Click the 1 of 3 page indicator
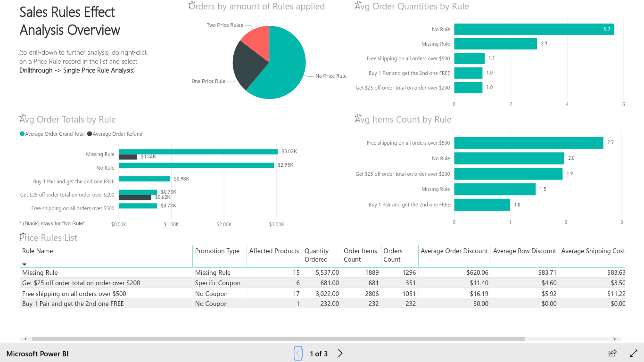 pyautogui.click(x=319, y=353)
